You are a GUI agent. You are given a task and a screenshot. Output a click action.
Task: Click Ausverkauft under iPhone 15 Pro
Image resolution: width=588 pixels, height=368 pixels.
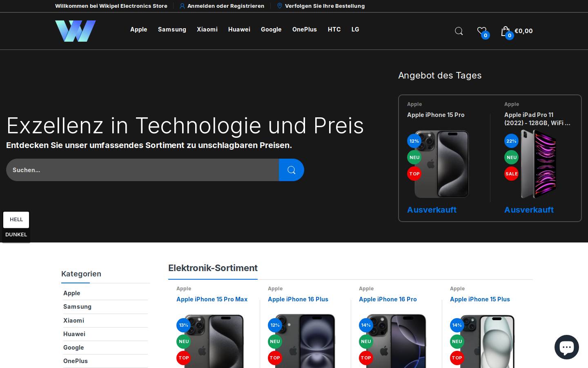(432, 210)
